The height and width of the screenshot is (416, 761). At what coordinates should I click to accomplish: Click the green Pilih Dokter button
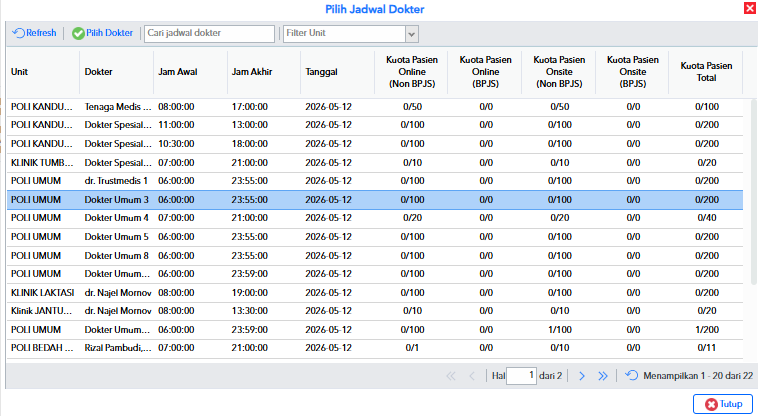click(102, 33)
